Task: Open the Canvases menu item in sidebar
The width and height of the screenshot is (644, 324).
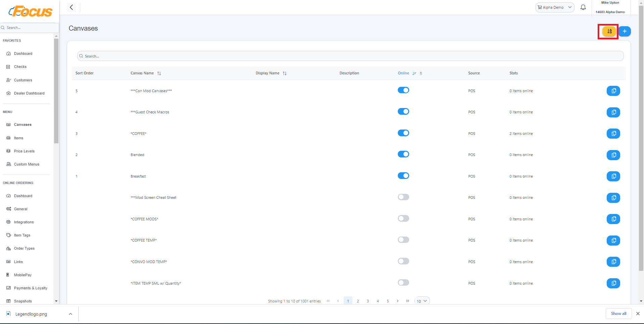Action: tap(23, 124)
